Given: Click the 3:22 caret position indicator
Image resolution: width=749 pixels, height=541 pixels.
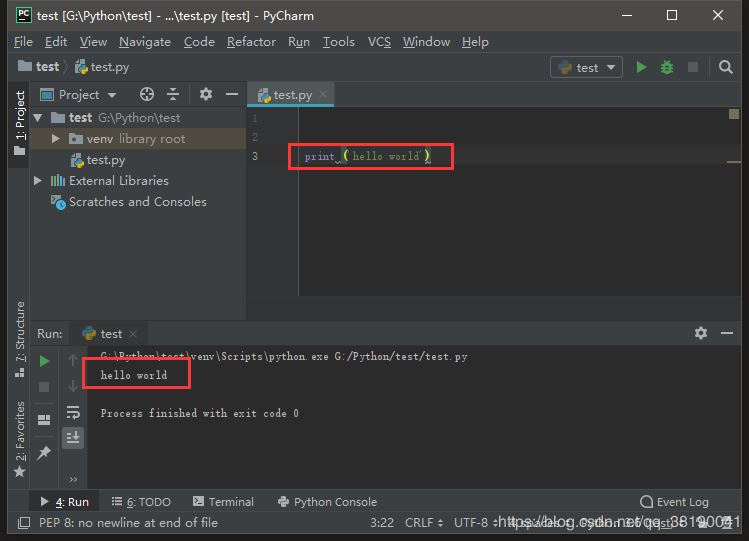Looking at the screenshot, I should click(x=382, y=523).
